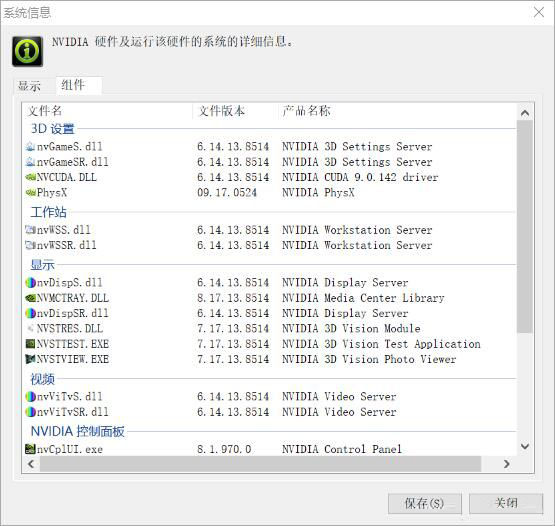Click the NVSTTEST.EXE application icon
The height and width of the screenshot is (526, 555).
[30, 344]
